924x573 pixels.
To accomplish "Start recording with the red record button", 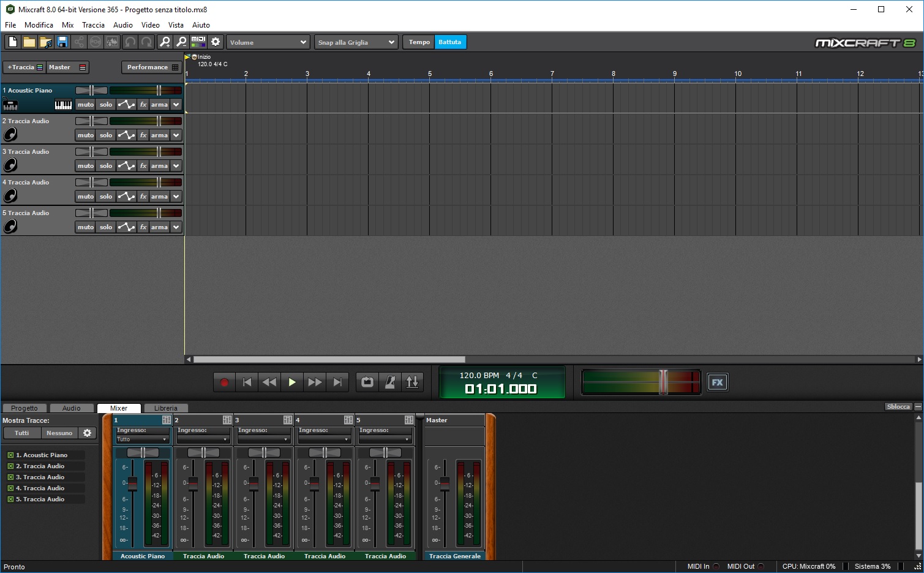I will tap(224, 382).
